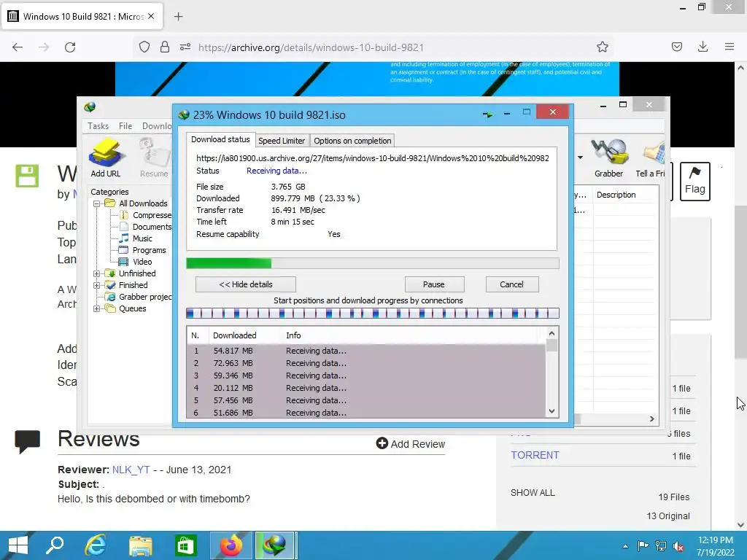The height and width of the screenshot is (560, 747).
Task: Select the Video category
Action: pos(142,262)
